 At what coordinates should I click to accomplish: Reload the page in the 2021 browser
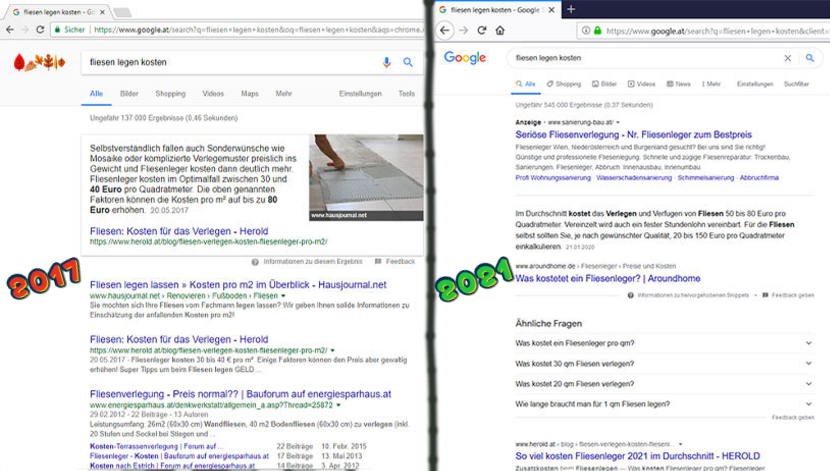(482, 30)
